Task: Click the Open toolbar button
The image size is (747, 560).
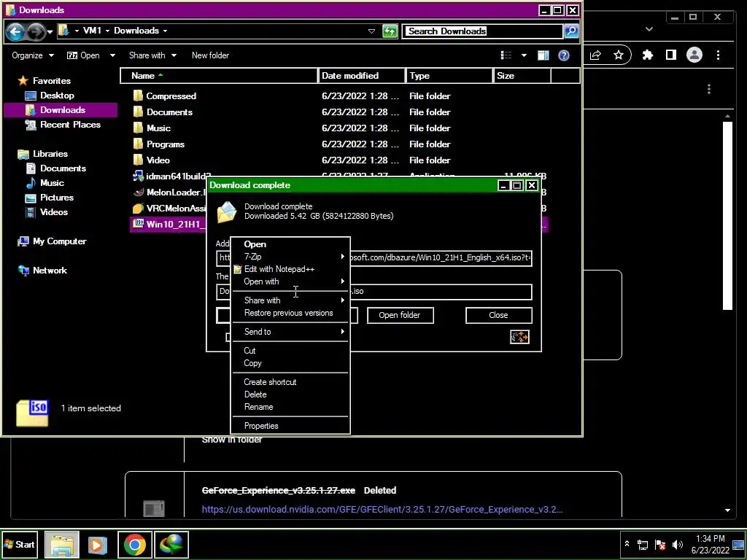Action: tap(84, 55)
